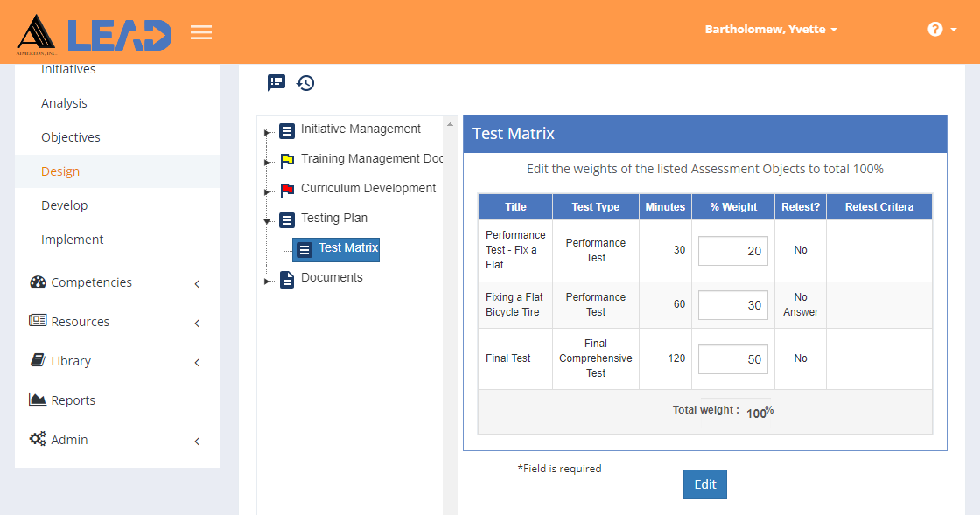Toggle the hamburger menu in header

(x=201, y=31)
